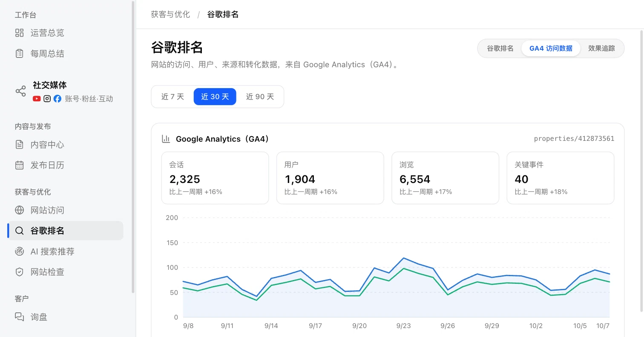Screen dimensions: 644x337
Task: Click the Facebook icon under 社交媒体
Action: pyautogui.click(x=57, y=99)
